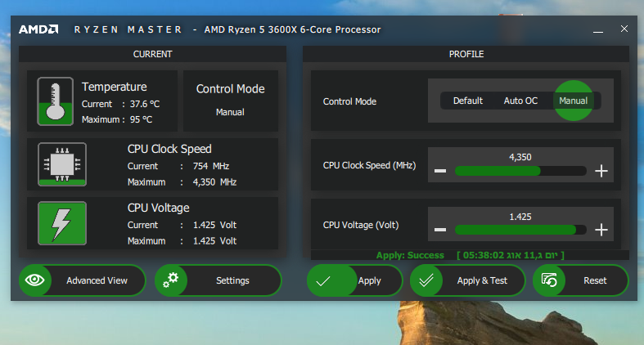Click the Apply: Success status message

pyautogui.click(x=410, y=255)
